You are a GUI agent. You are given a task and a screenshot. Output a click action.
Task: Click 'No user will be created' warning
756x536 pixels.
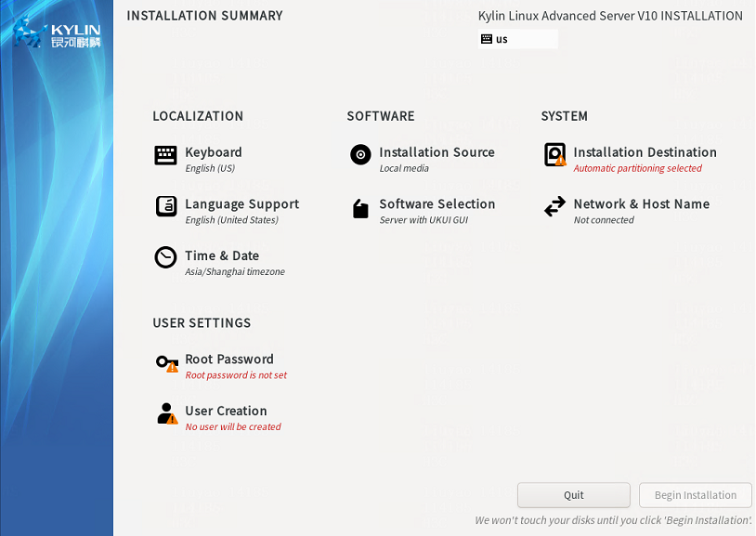(233, 427)
